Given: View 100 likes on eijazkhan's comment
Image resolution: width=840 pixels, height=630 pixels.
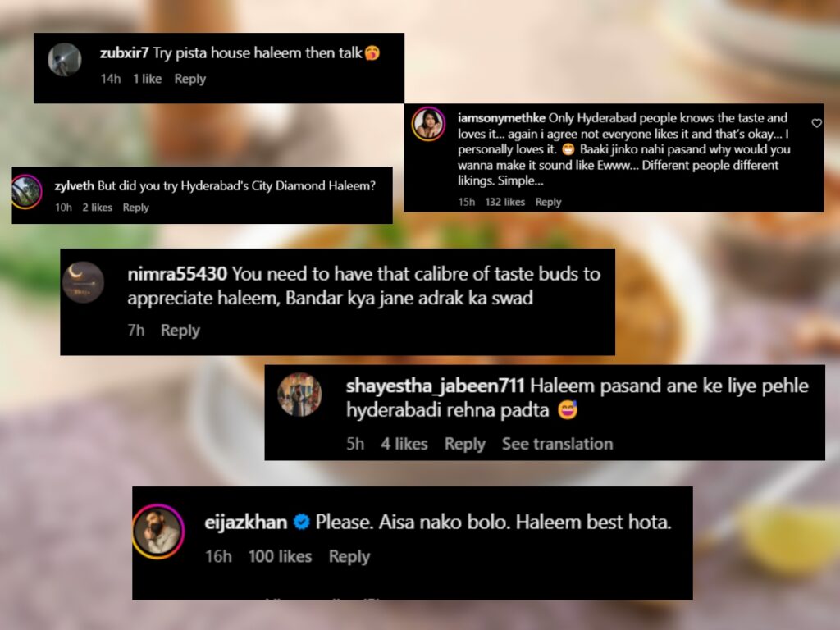Looking at the screenshot, I should (280, 557).
